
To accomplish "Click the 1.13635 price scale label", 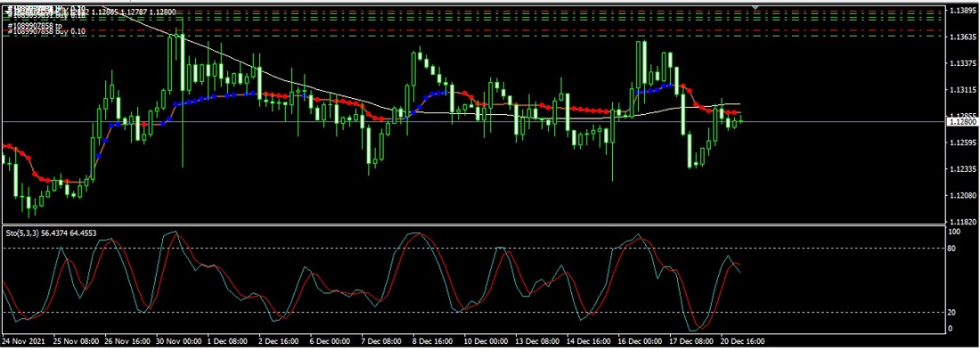I will pyautogui.click(x=963, y=37).
